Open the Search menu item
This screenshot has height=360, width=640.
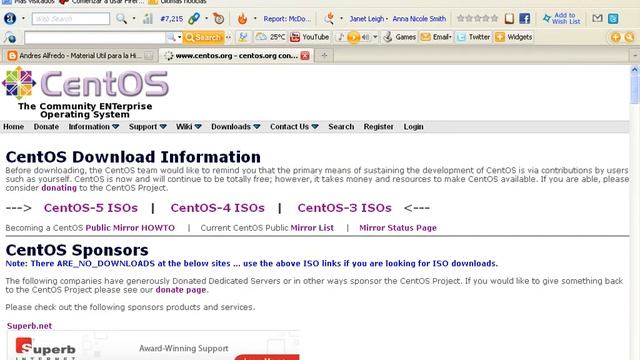tap(341, 127)
